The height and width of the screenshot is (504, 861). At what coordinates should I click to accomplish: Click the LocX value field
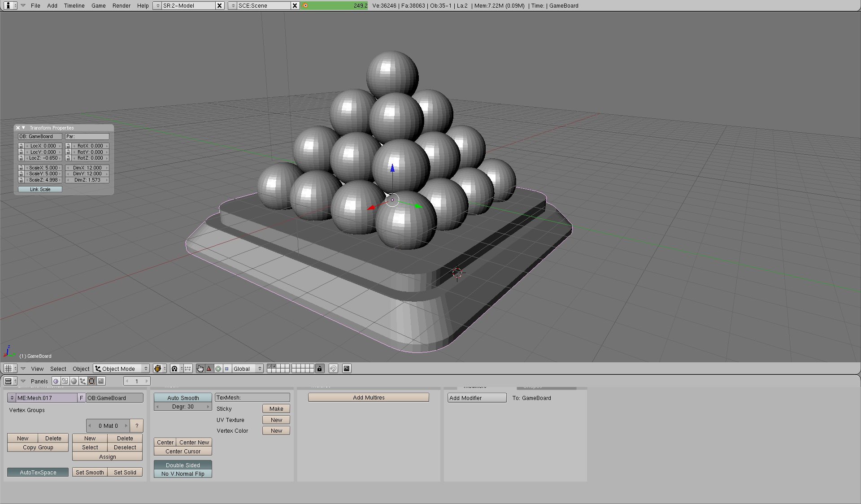(43, 146)
